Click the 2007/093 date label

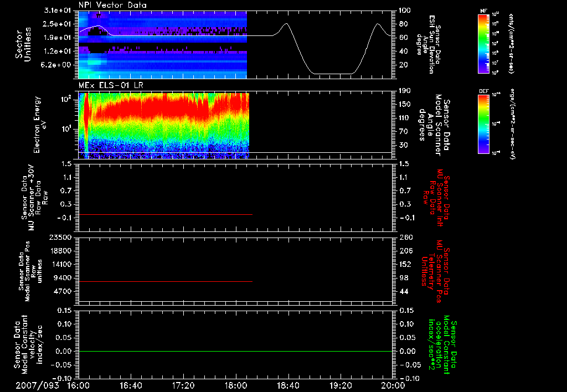(37, 385)
